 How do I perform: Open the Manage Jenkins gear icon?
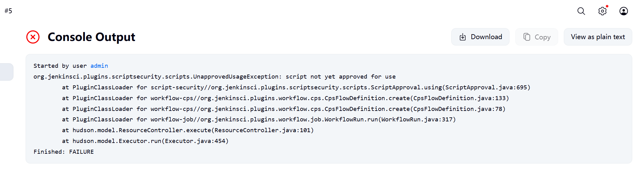click(602, 11)
